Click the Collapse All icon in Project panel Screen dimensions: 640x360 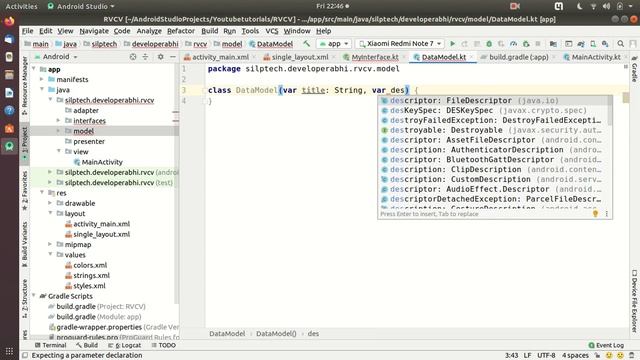pos(145,57)
